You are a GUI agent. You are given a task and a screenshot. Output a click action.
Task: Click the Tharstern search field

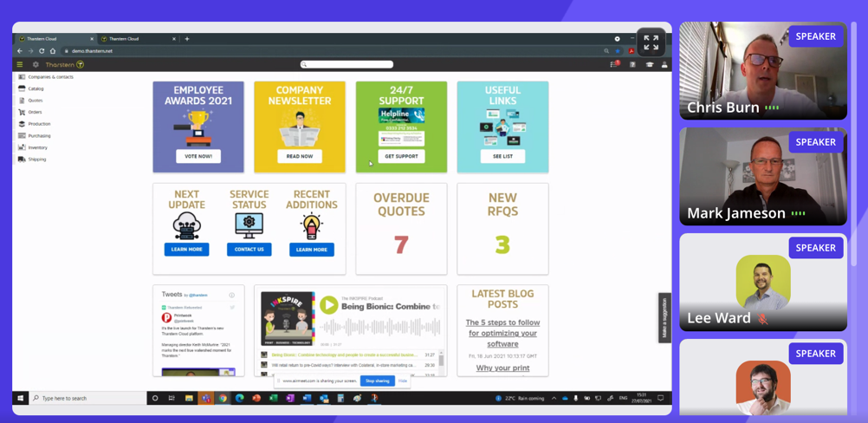tap(347, 64)
